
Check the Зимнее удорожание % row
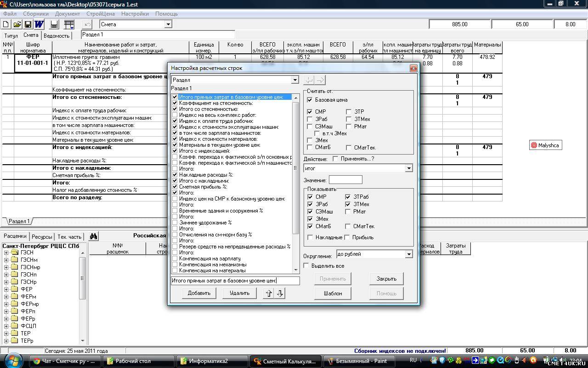pos(175,223)
